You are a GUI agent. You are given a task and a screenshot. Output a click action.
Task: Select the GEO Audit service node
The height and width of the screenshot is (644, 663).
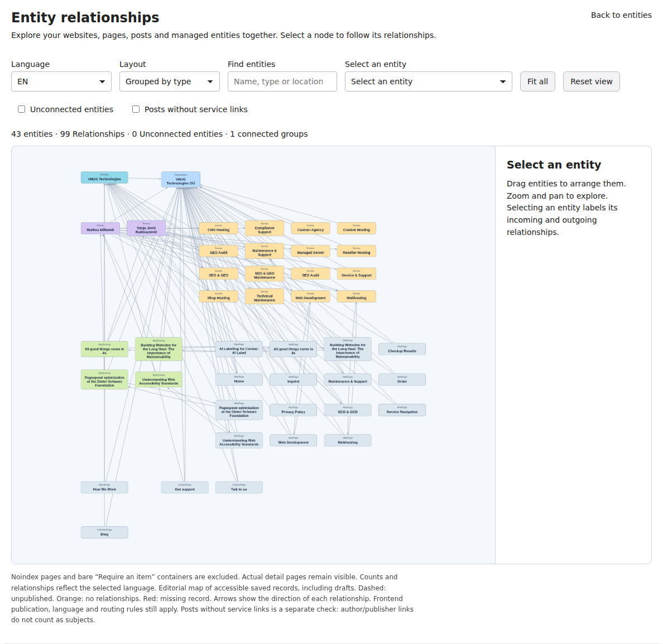(x=219, y=251)
